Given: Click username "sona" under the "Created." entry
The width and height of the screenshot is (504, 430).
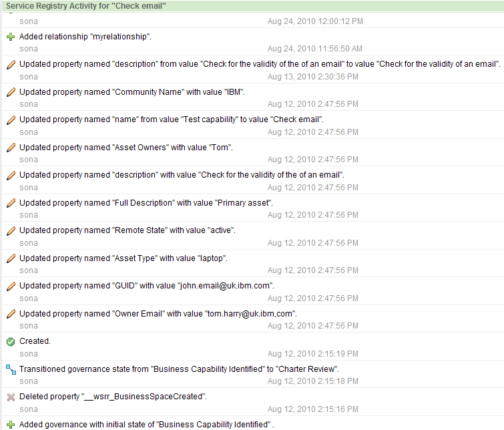Looking at the screenshot, I should pyautogui.click(x=29, y=354).
